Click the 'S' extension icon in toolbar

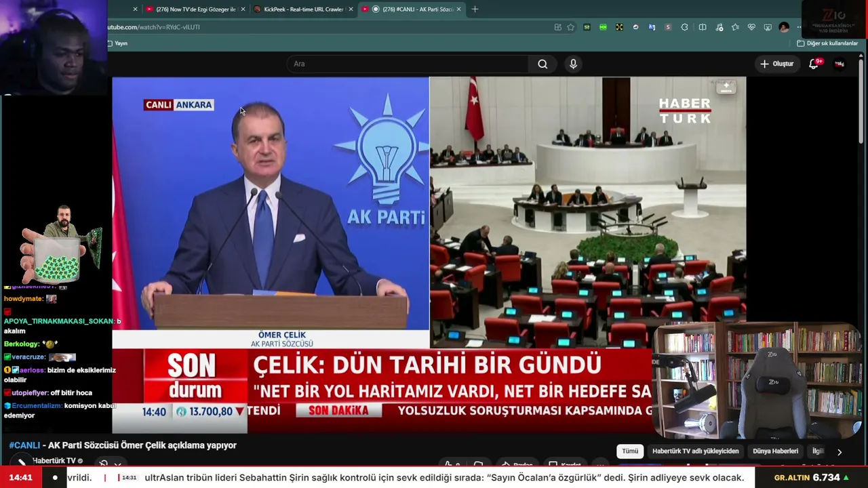[x=668, y=27]
